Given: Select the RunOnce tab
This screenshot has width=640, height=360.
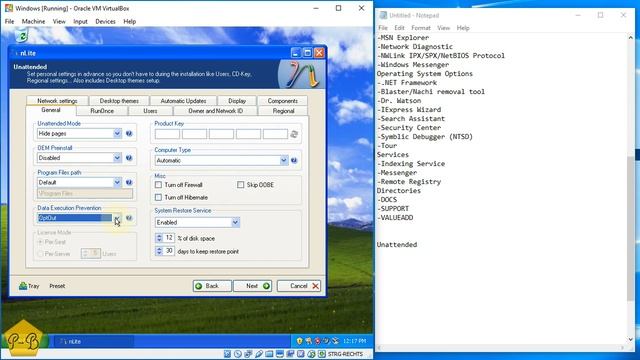Looking at the screenshot, I should [x=102, y=111].
